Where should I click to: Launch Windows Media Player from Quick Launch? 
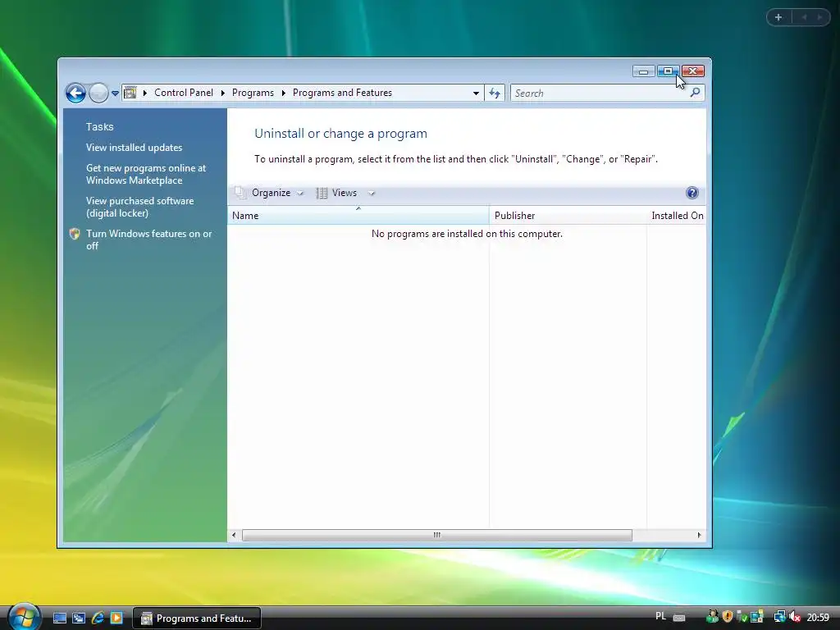coord(116,619)
